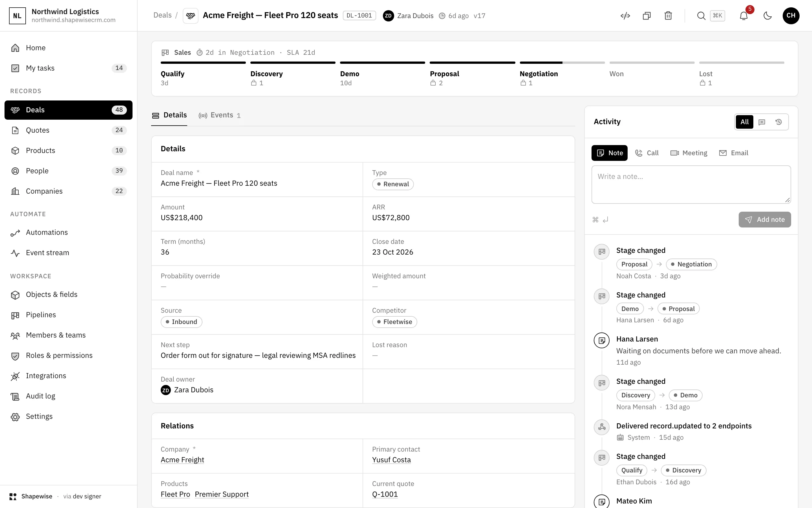Open Acme Freight company link

point(182,460)
